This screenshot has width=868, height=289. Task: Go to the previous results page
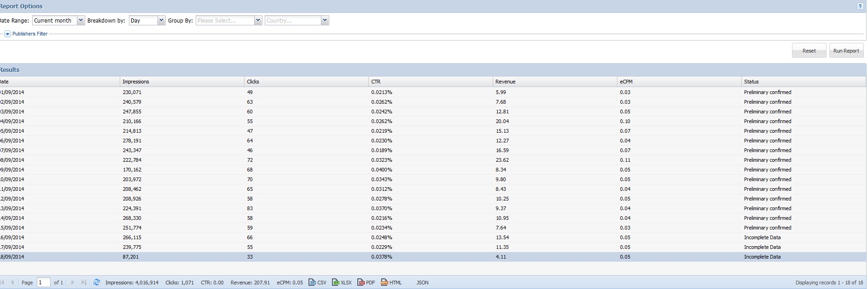pos(12,283)
